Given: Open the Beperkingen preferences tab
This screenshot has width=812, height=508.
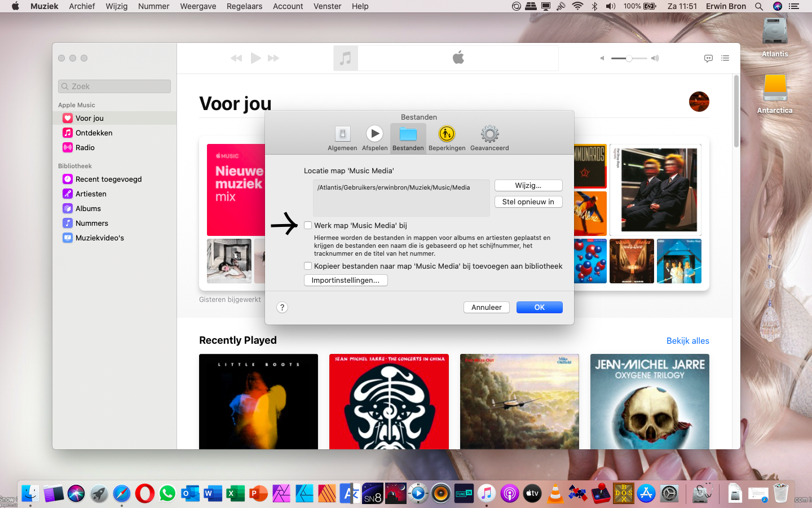Looking at the screenshot, I should coord(447,138).
